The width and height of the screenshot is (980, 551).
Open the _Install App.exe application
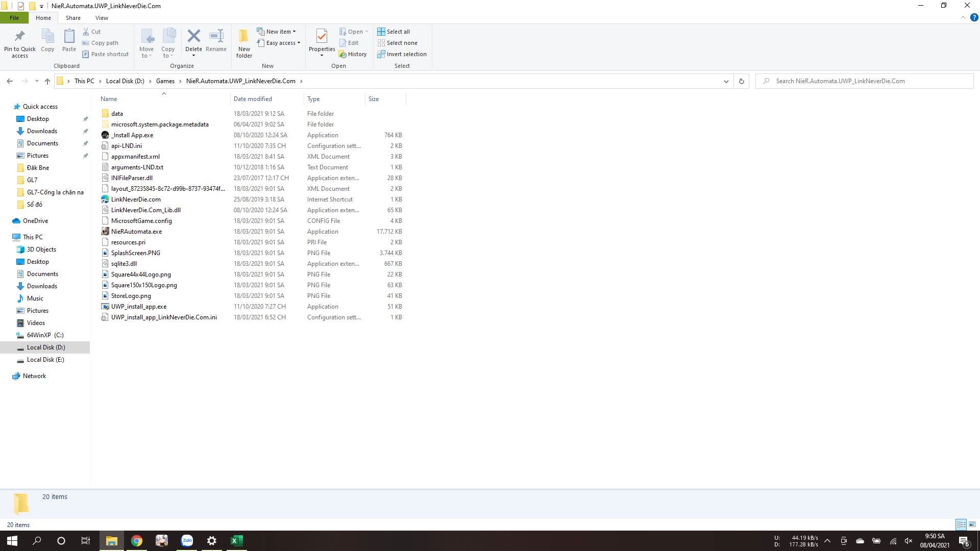(x=132, y=135)
